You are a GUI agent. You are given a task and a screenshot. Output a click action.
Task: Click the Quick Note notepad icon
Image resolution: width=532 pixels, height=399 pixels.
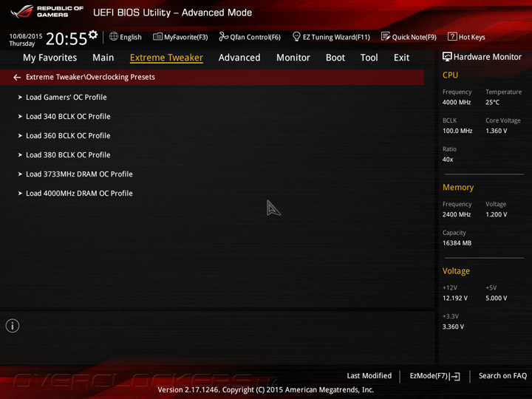386,36
